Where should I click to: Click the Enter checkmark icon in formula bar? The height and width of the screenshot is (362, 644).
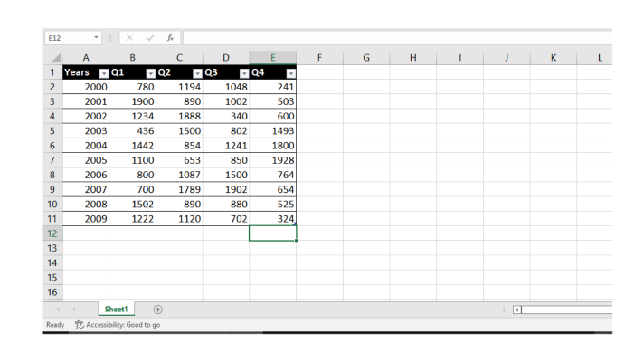[150, 38]
